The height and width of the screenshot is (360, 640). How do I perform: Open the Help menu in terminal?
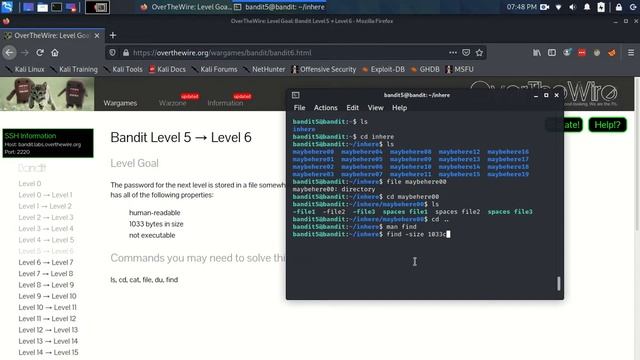tap(399, 108)
